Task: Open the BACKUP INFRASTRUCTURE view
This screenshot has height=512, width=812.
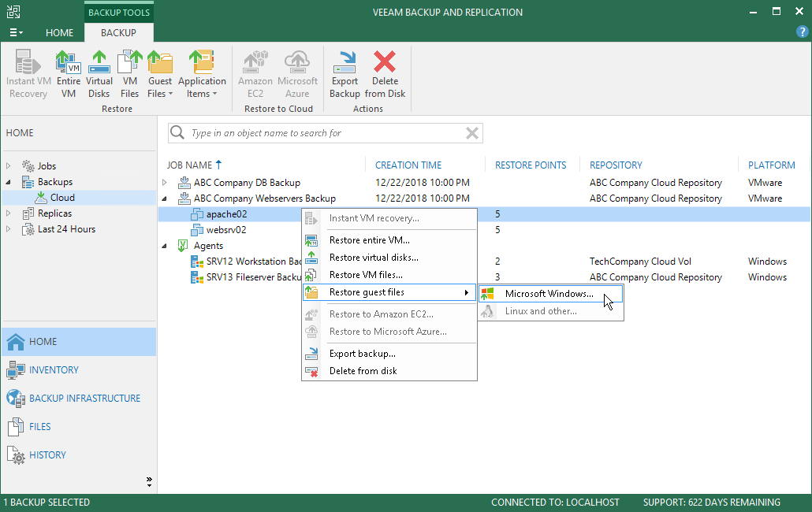Action: (x=79, y=399)
